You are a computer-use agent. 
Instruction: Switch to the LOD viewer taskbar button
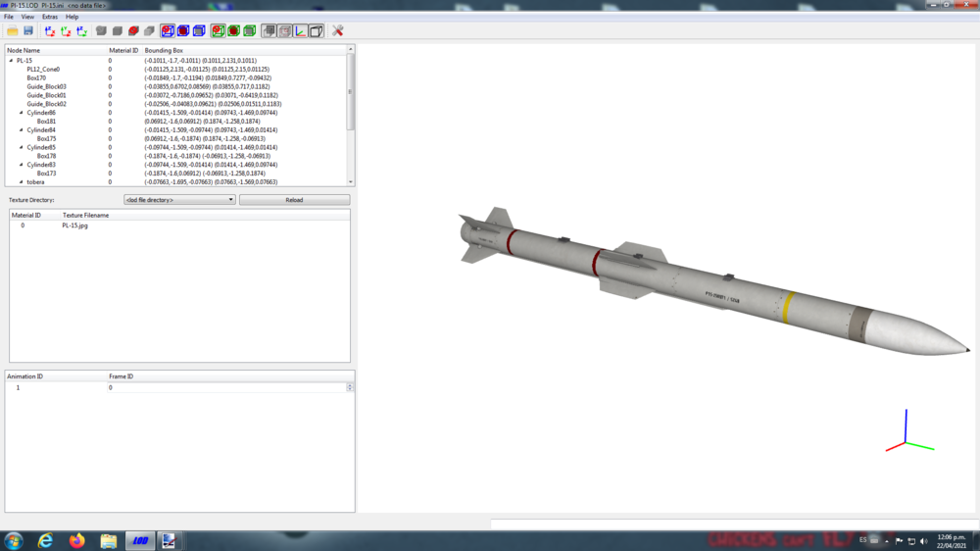tap(140, 541)
